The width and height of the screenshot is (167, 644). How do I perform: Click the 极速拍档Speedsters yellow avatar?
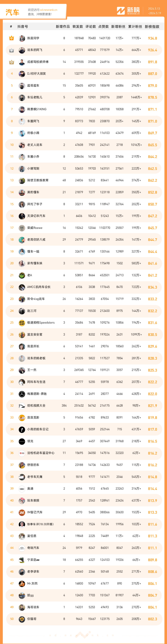point(22,323)
